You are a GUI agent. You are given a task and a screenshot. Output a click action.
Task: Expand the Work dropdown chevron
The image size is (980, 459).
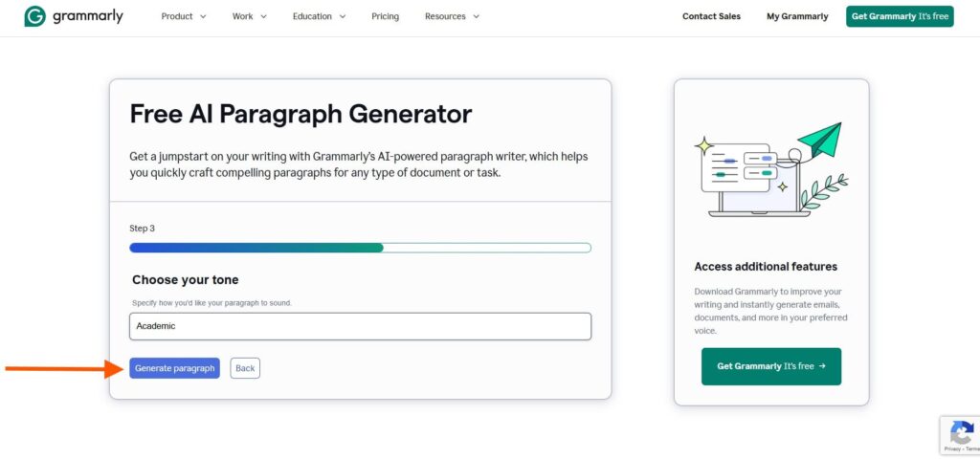(x=263, y=17)
